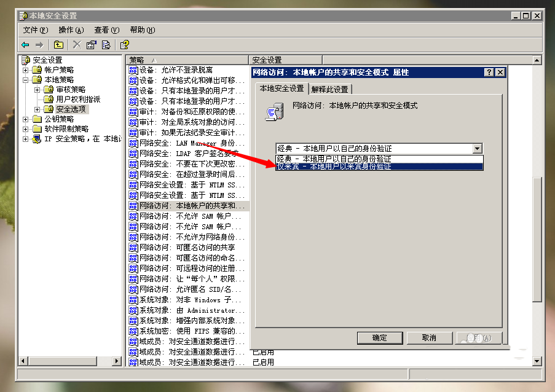Select the 本地安全设置 tab
555x392 pixels.
[x=281, y=88]
